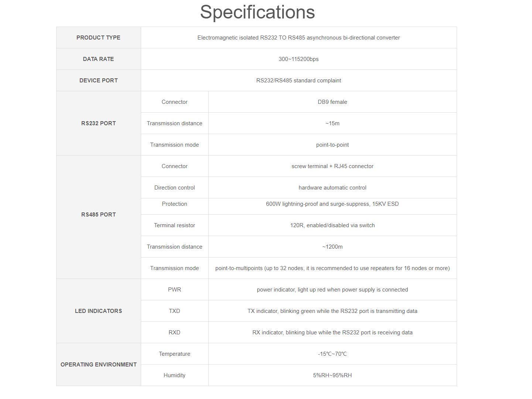Viewport: 532px width, 399px height.
Task: Click the Specifications heading
Action: (258, 12)
